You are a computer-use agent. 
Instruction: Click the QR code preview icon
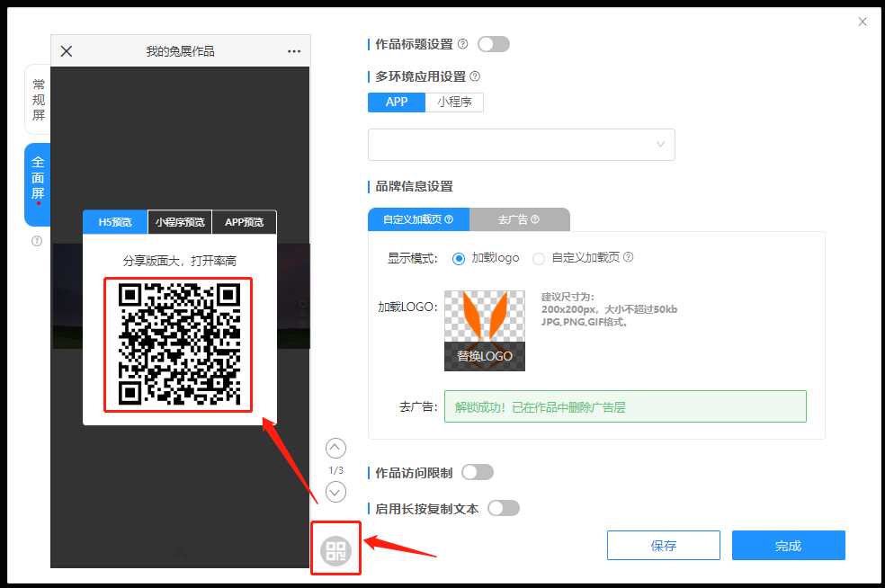coord(335,551)
